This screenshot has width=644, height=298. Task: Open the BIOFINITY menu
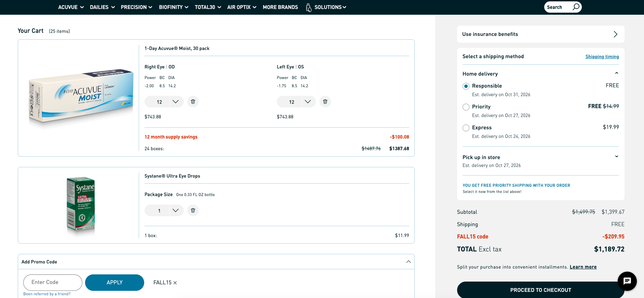click(x=174, y=7)
